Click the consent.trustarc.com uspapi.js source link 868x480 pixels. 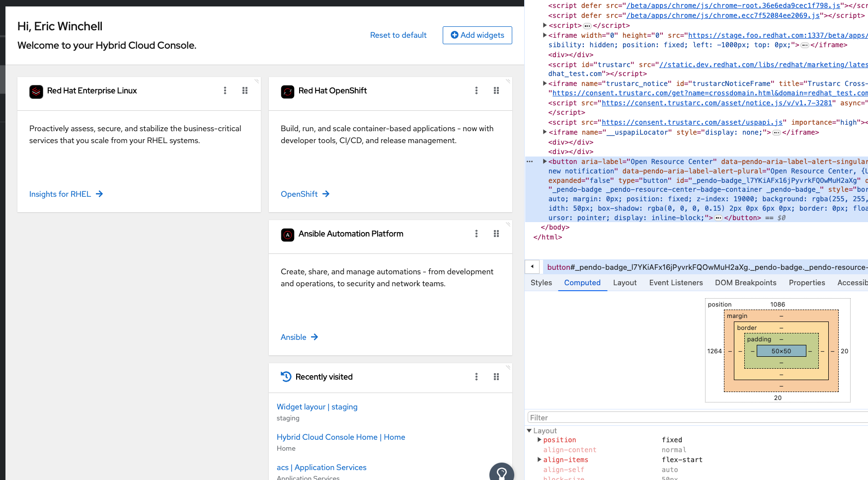coord(692,122)
